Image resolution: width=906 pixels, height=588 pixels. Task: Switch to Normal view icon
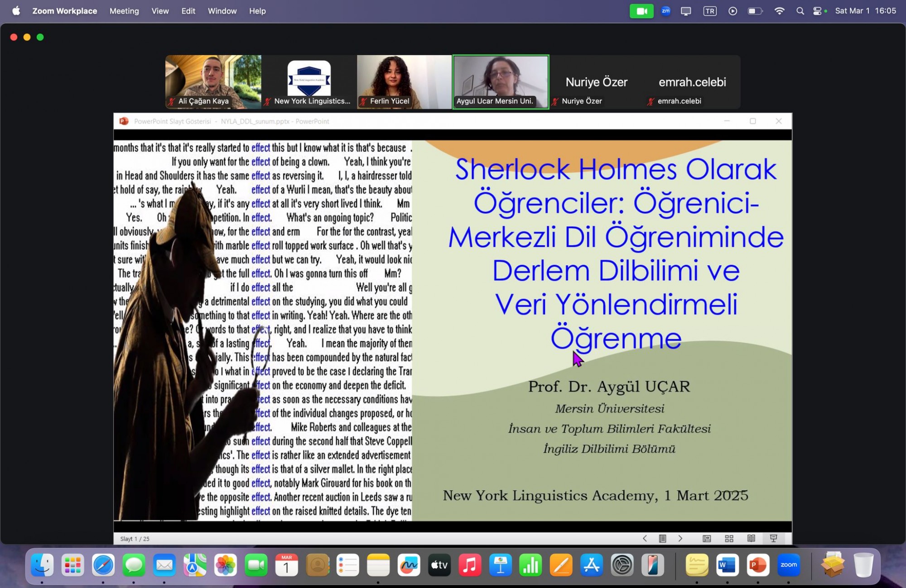(x=707, y=538)
